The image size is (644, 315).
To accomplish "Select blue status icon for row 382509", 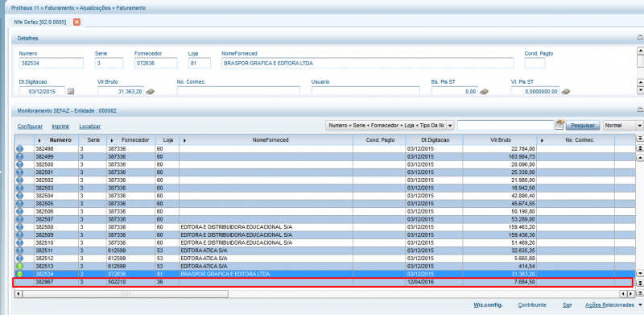I will [x=19, y=234].
